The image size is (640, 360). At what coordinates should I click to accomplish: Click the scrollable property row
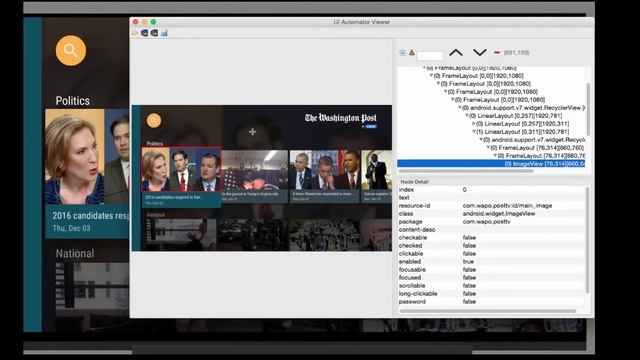[491, 285]
